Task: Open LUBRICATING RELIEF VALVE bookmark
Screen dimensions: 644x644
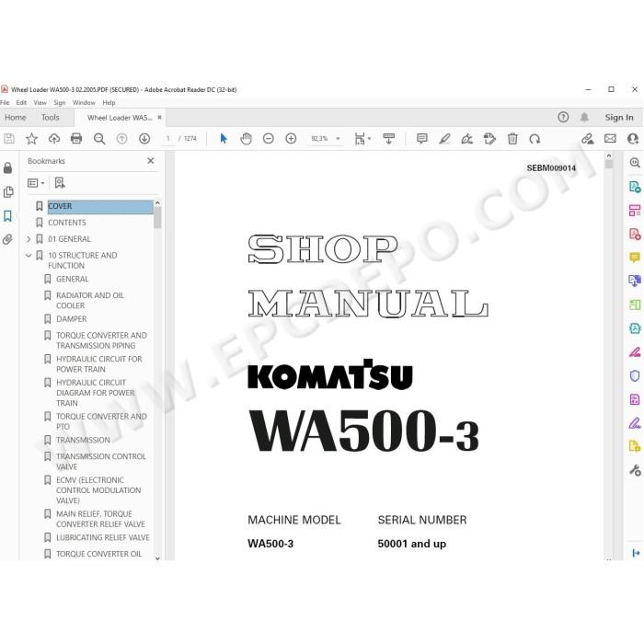Action: [103, 537]
